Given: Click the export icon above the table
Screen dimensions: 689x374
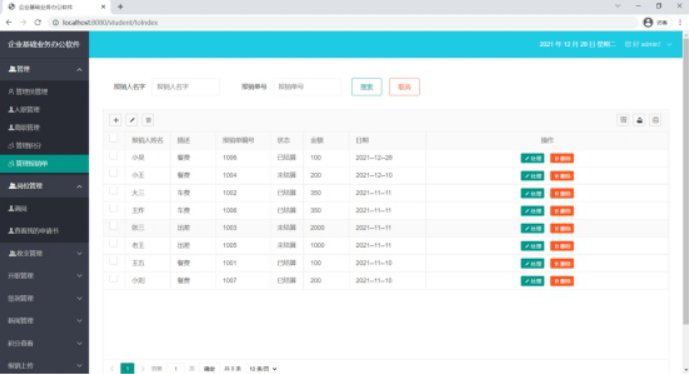Looking at the screenshot, I should pyautogui.click(x=639, y=120).
